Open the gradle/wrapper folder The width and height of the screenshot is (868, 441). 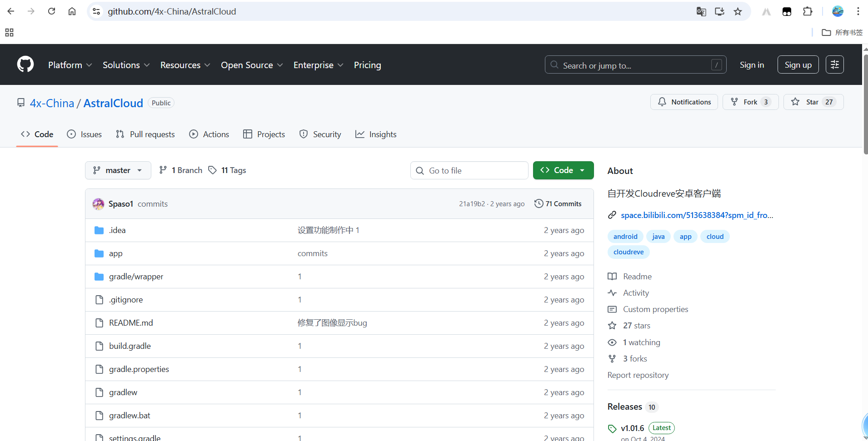click(x=136, y=277)
